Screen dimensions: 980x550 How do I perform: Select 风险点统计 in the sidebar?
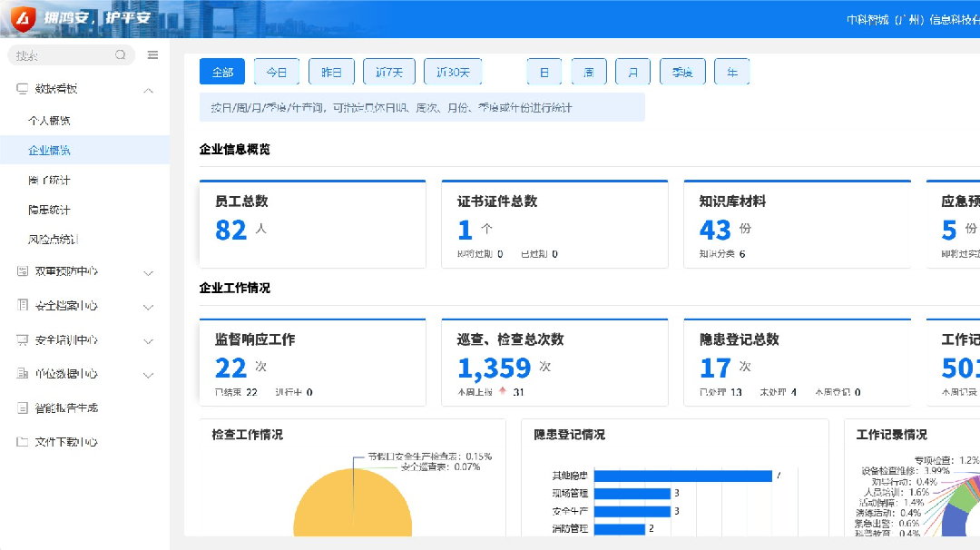click(53, 240)
